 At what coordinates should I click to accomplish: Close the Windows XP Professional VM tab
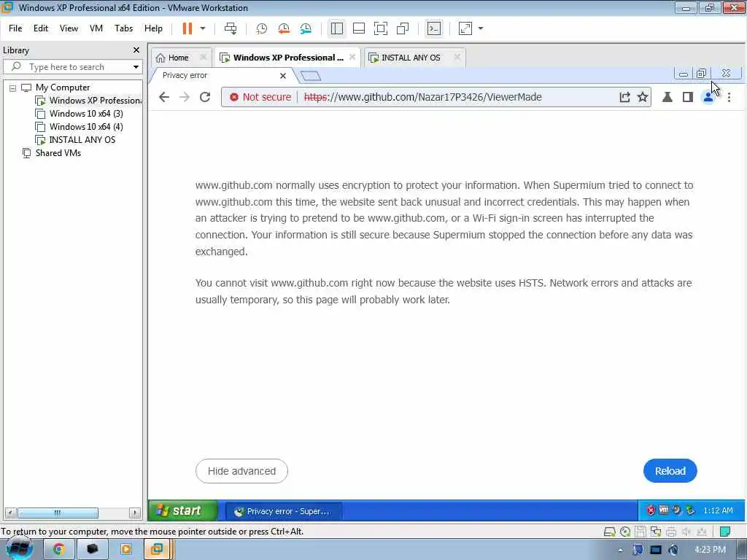click(x=352, y=57)
